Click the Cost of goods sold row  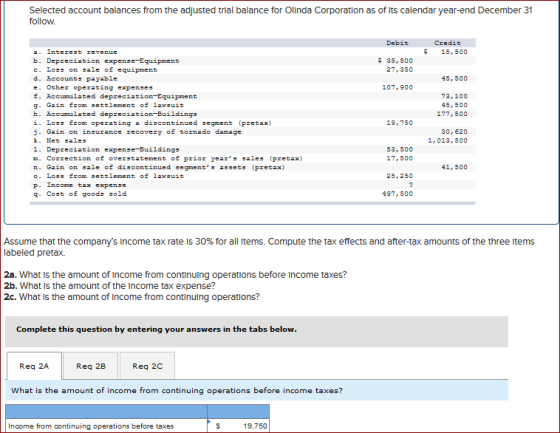tap(252, 194)
